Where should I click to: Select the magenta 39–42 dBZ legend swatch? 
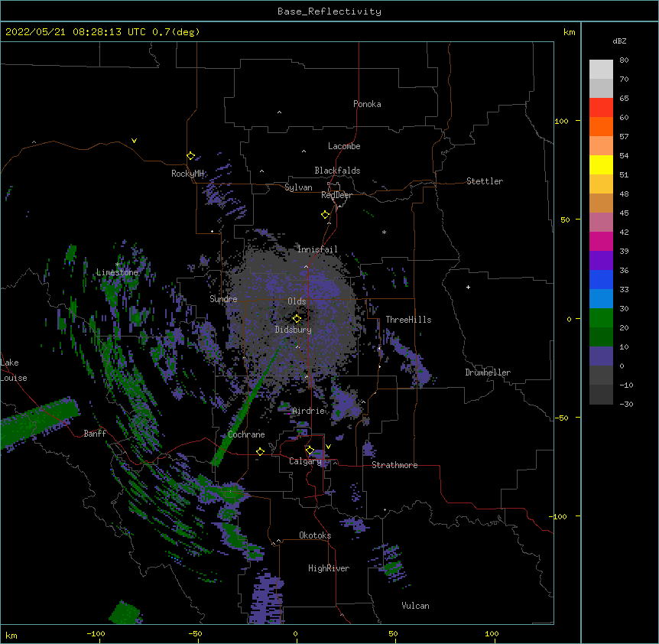[601, 241]
